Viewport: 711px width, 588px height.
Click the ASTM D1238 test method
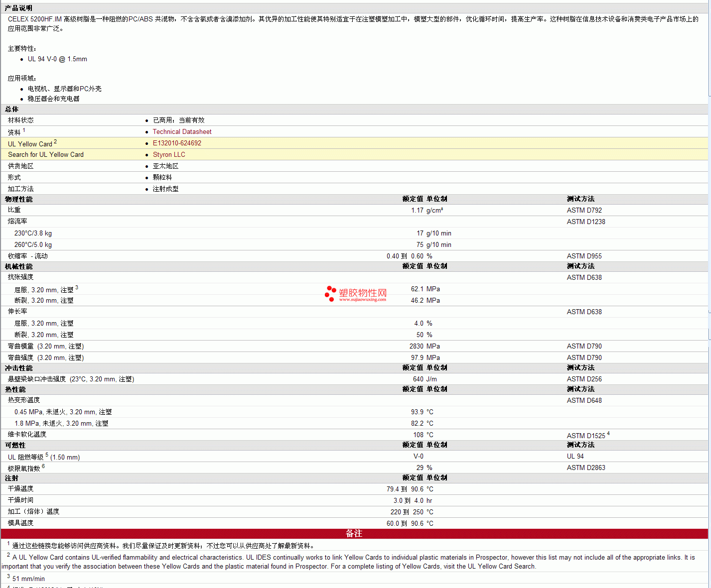586,222
